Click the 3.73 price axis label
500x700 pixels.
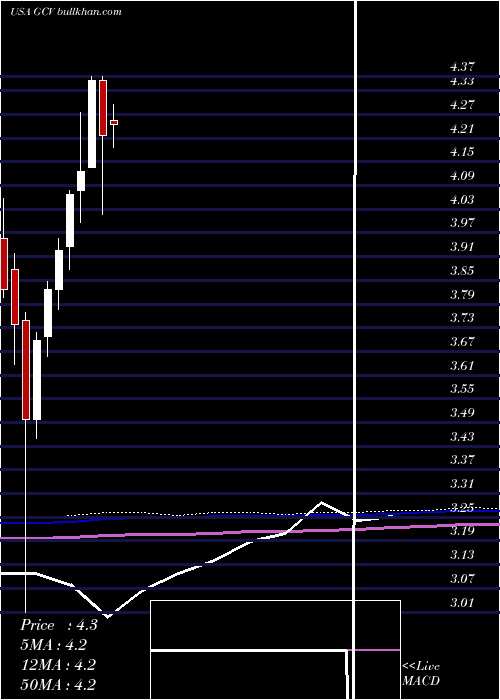(462, 318)
